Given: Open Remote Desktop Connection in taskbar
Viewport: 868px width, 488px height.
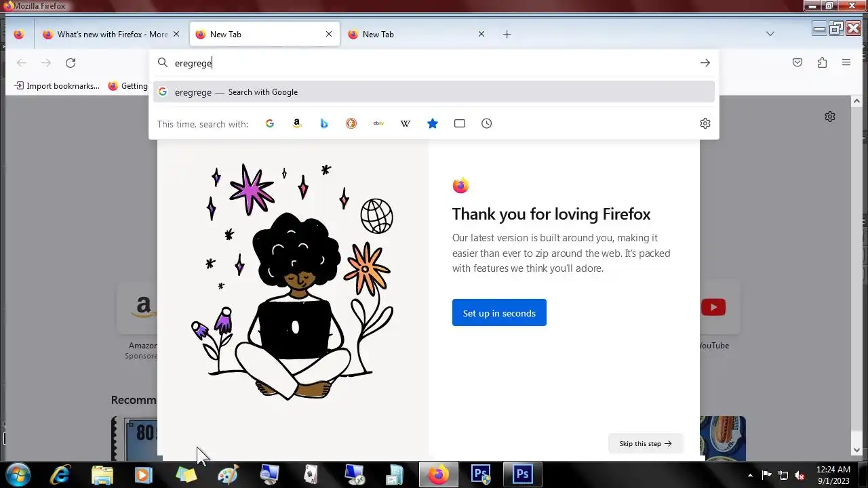Looking at the screenshot, I should (353, 474).
